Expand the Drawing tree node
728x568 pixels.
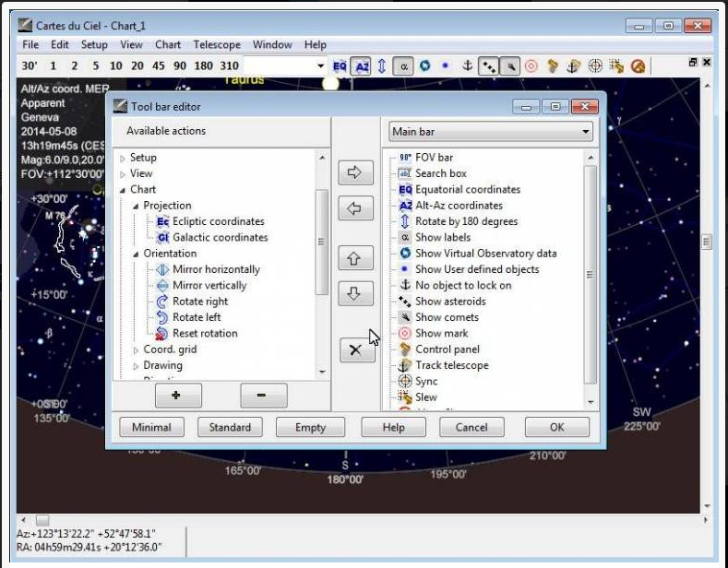click(136, 366)
